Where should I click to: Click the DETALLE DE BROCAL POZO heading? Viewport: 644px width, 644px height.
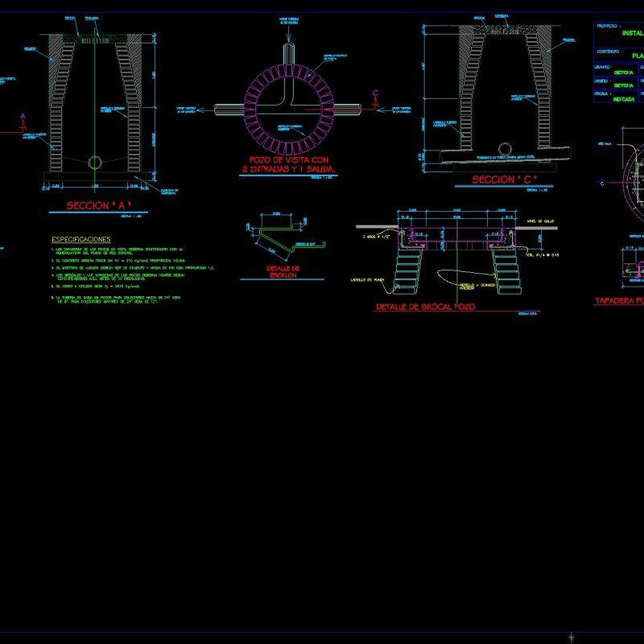pyautogui.click(x=426, y=306)
